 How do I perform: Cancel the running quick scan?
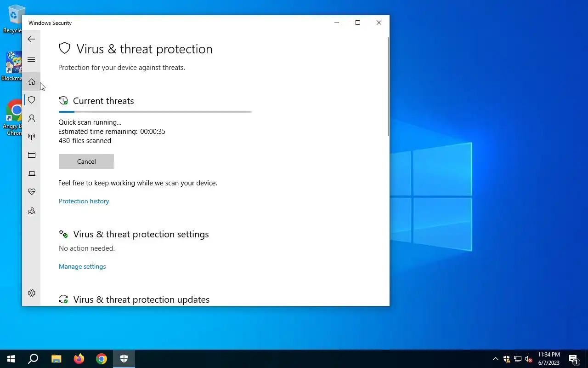pyautogui.click(x=86, y=161)
